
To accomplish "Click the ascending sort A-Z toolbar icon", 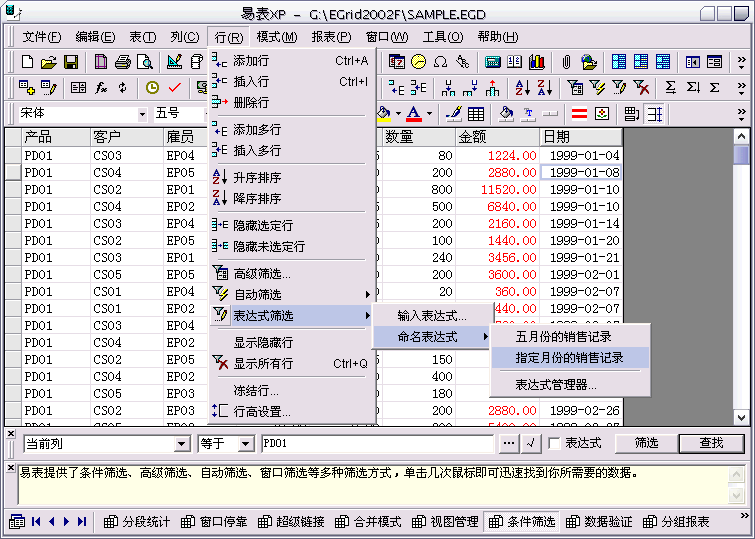I will pos(522,88).
